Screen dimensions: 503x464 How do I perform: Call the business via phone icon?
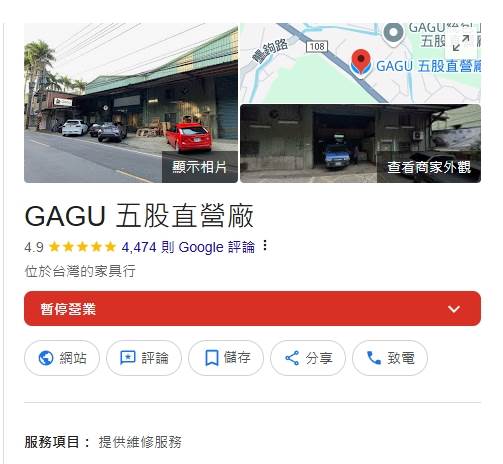click(x=374, y=358)
